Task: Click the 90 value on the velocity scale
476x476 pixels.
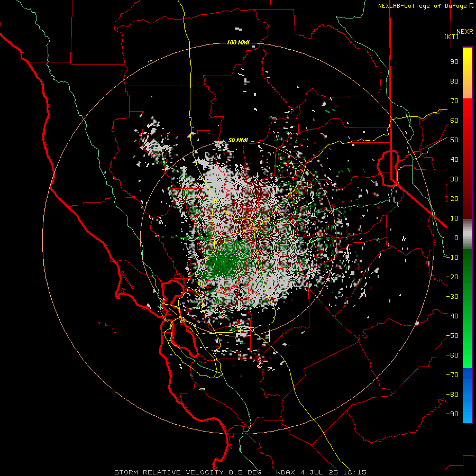Action: click(454, 62)
